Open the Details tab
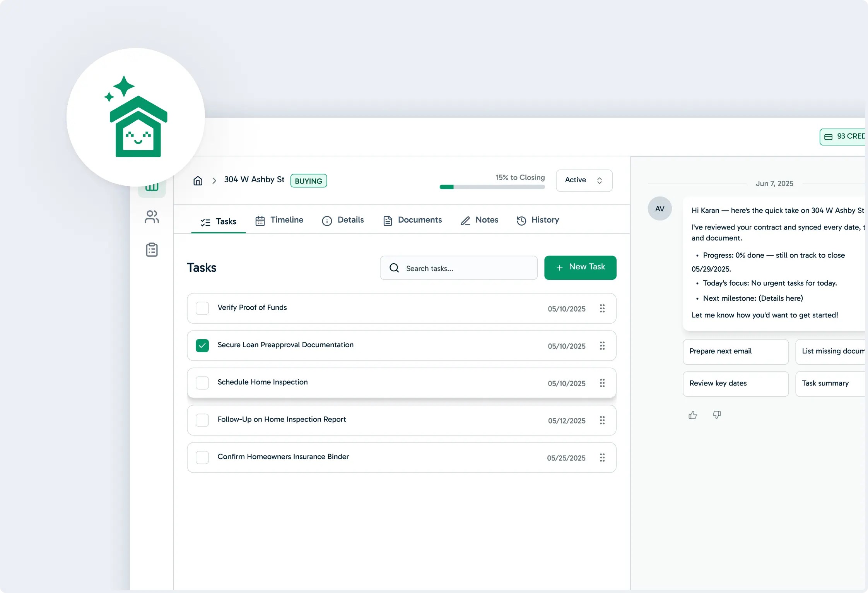The height and width of the screenshot is (593, 868). coord(343,220)
